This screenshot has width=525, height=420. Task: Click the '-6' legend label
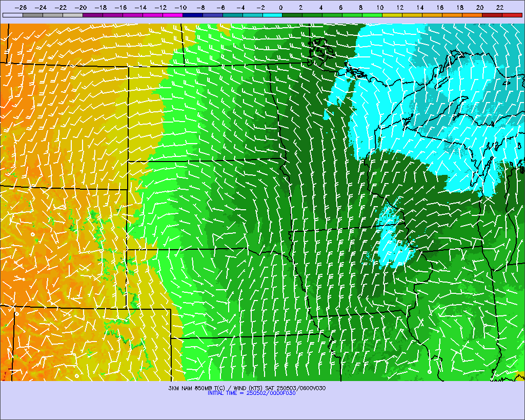220,7
